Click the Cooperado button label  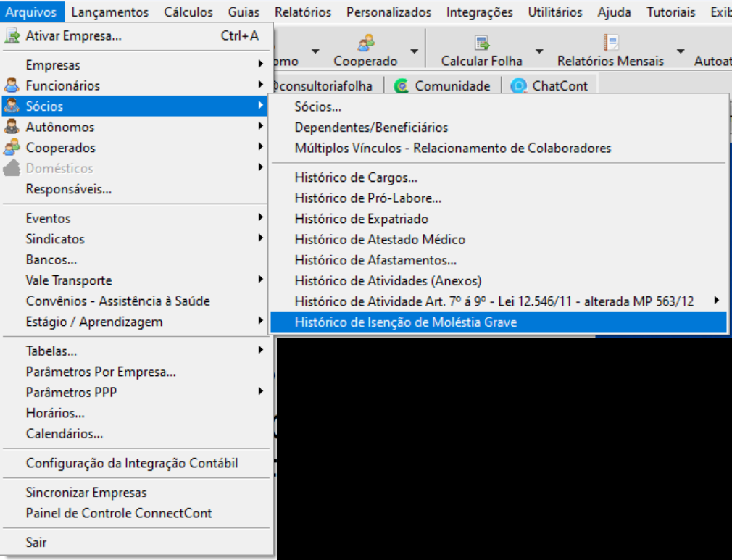pos(365,61)
